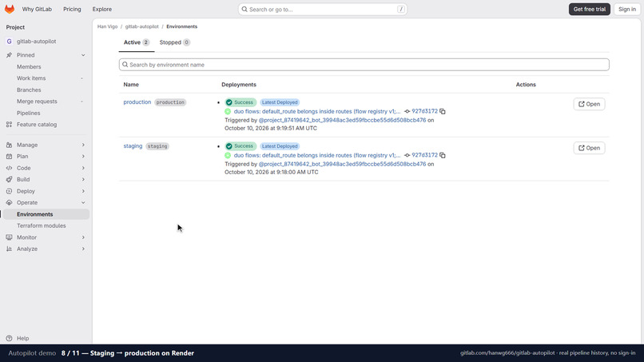Expand the Monitor section chevron

click(83, 237)
